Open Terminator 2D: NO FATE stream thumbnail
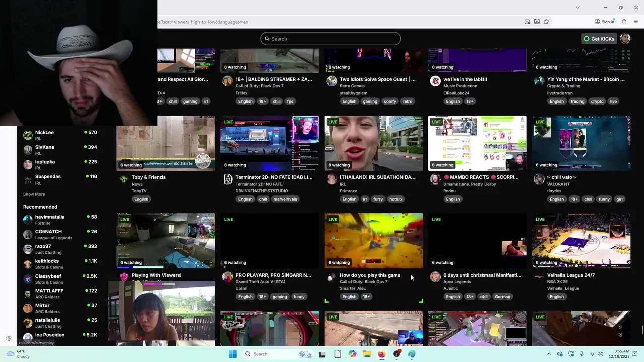 pyautogui.click(x=269, y=143)
